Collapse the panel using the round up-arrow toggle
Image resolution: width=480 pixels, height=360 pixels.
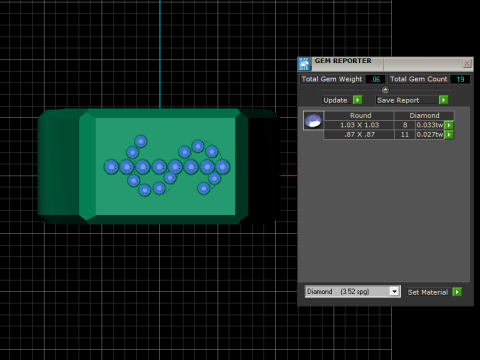coord(385,90)
